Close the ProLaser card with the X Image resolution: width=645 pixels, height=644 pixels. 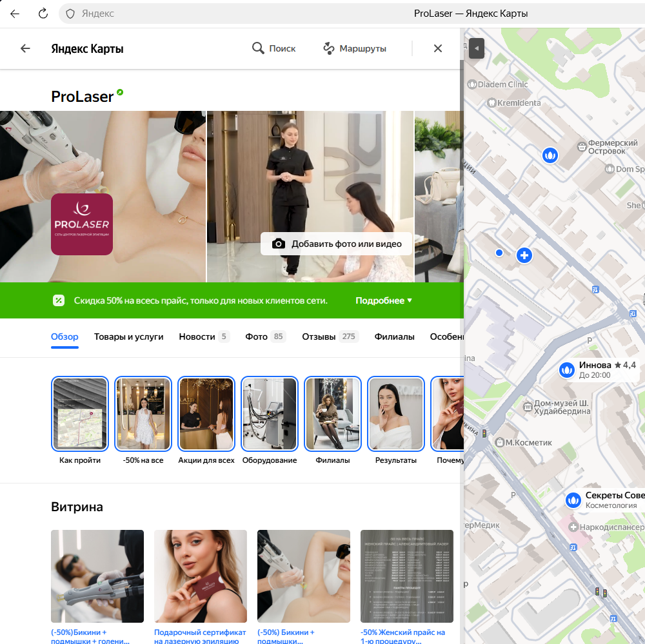click(x=438, y=48)
